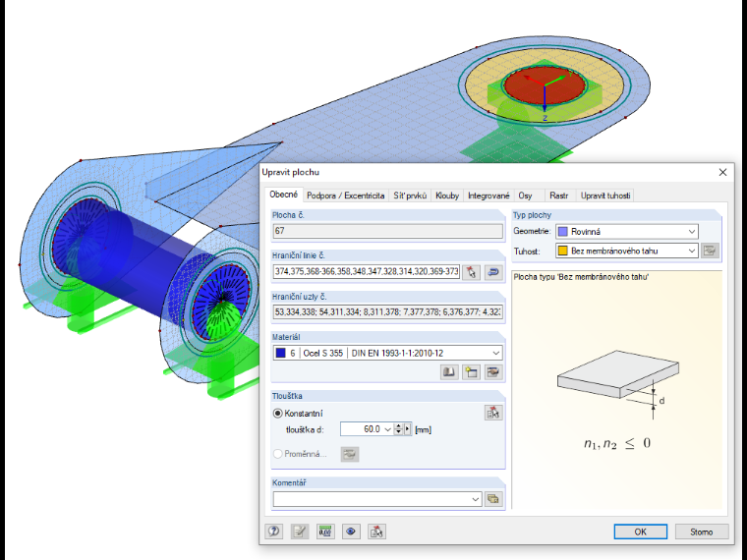Expand the Materiál dropdown list

496,353
